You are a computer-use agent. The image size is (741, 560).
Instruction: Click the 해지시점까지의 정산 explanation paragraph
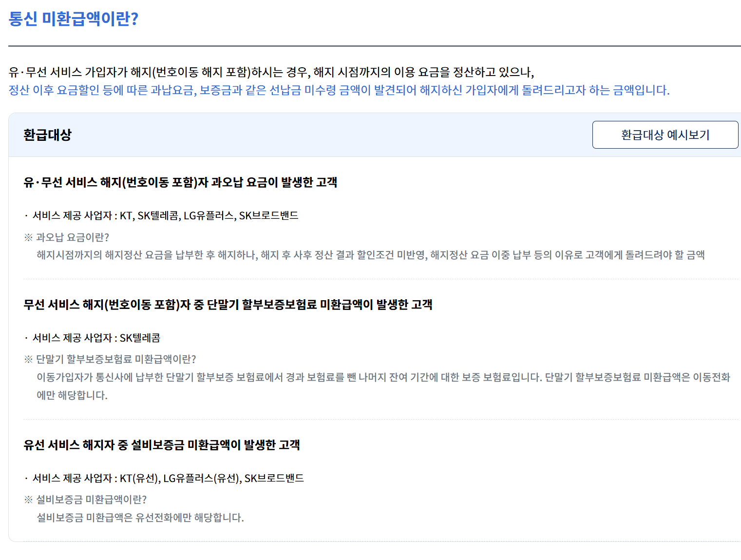click(x=371, y=254)
